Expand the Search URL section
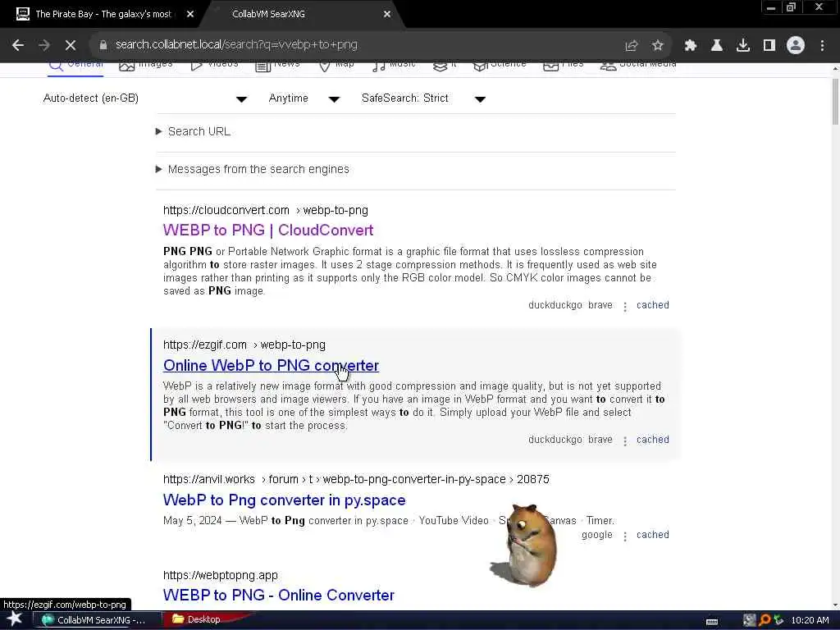 [193, 132]
